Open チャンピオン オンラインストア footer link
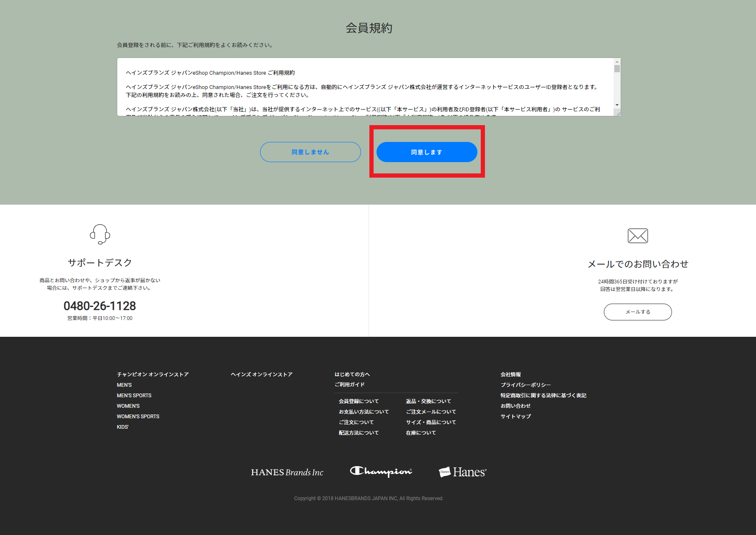Screen dimensions: 756x535 click(x=153, y=374)
